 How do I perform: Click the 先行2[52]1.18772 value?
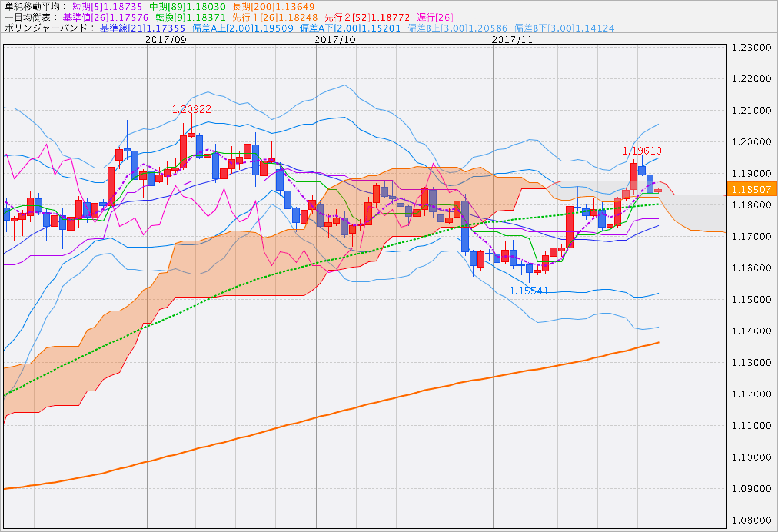367,17
